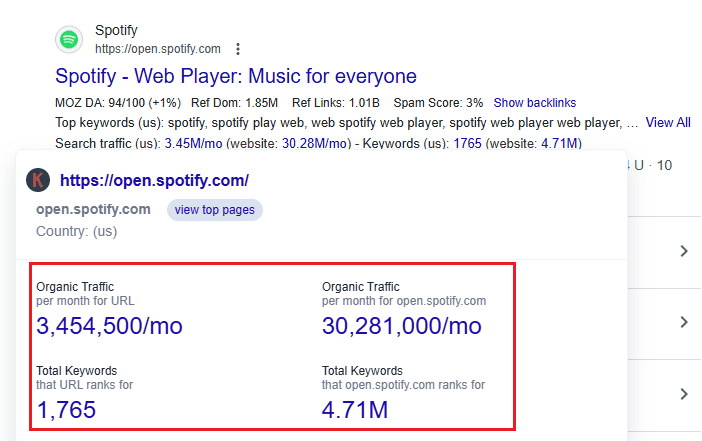702x441 pixels.
Task: Click View All top keywords link
Action: coord(668,123)
